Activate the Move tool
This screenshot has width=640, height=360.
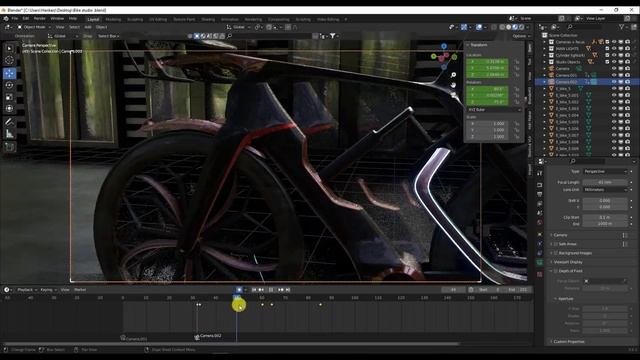click(9, 73)
